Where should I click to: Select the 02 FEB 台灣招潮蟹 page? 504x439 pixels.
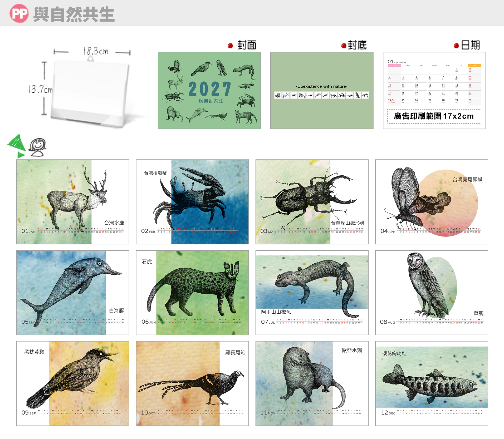coord(192,202)
